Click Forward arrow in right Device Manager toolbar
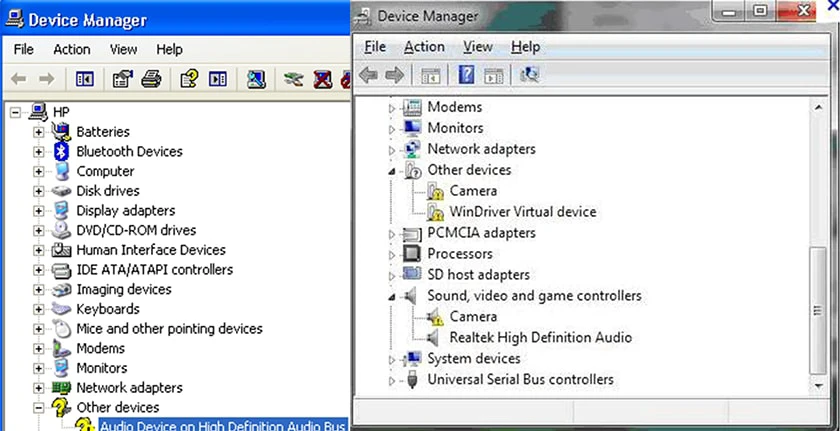Image resolution: width=840 pixels, height=431 pixels. pos(394,75)
